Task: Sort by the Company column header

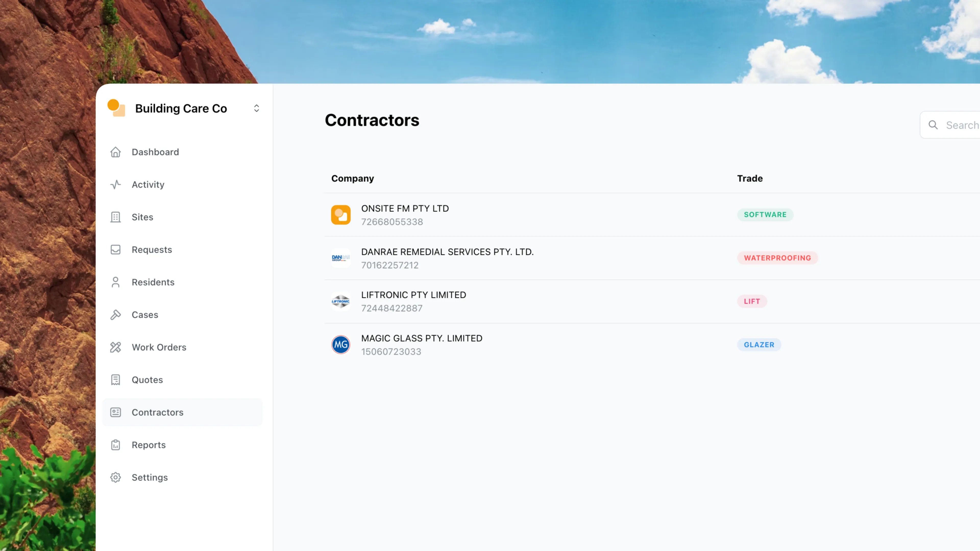Action: point(352,178)
